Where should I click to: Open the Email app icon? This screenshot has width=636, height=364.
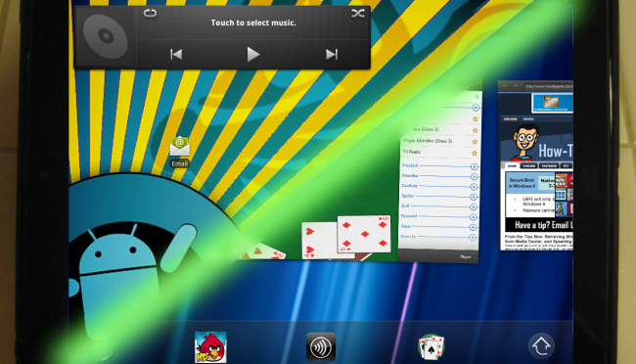pyautogui.click(x=180, y=152)
